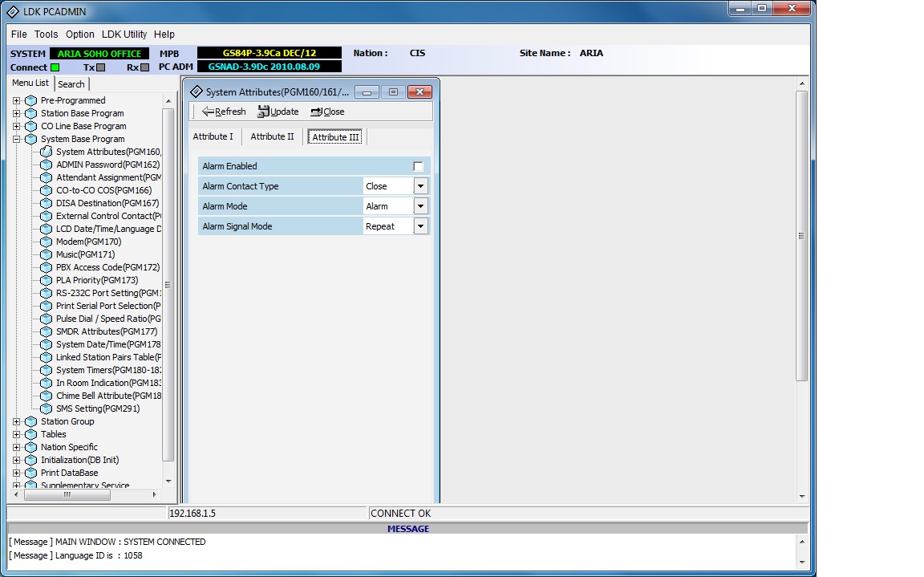Click the Update save icon
Image resolution: width=924 pixels, height=577 pixels.
click(263, 112)
